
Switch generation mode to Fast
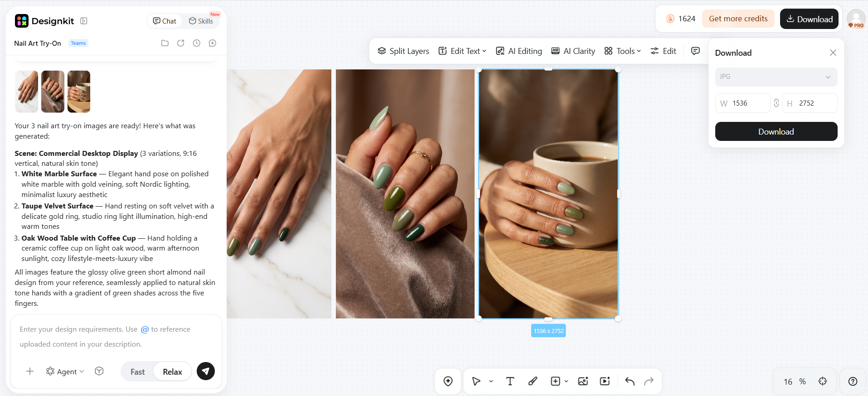(138, 372)
